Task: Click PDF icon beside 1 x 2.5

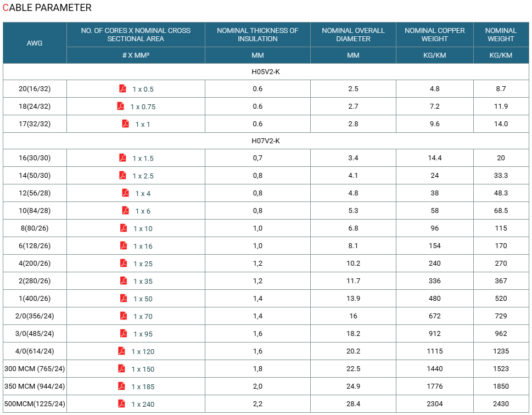Action: coord(122,176)
